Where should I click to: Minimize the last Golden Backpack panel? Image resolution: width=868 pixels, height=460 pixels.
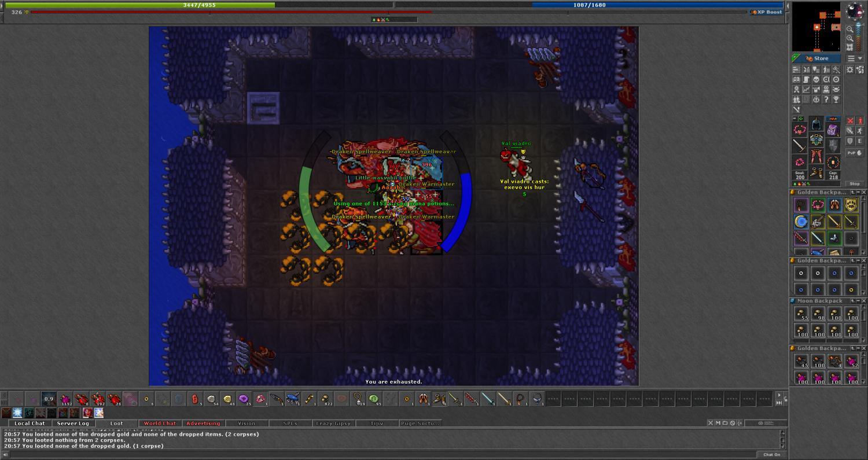point(858,348)
